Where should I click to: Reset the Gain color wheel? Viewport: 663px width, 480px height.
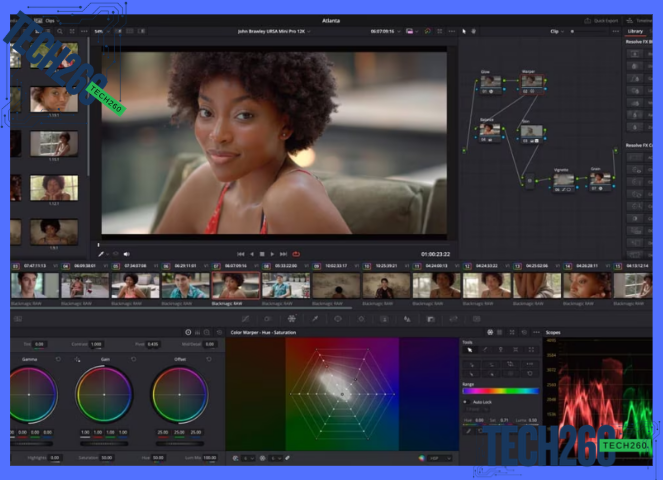132,359
